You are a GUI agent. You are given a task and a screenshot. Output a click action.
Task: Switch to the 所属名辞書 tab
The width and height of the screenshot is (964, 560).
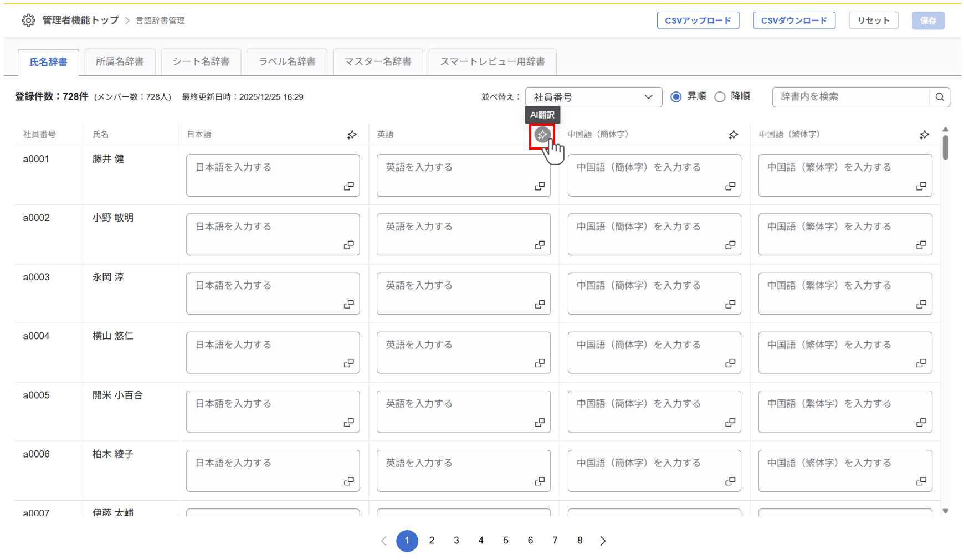120,61
